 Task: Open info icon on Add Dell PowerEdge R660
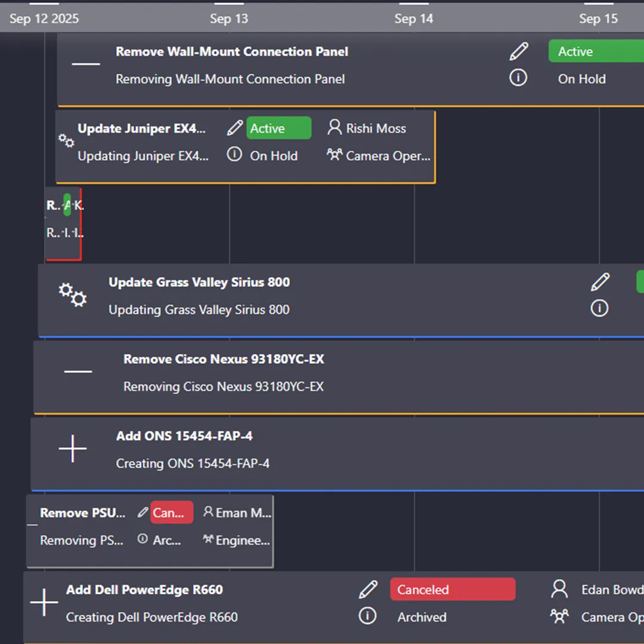367,616
